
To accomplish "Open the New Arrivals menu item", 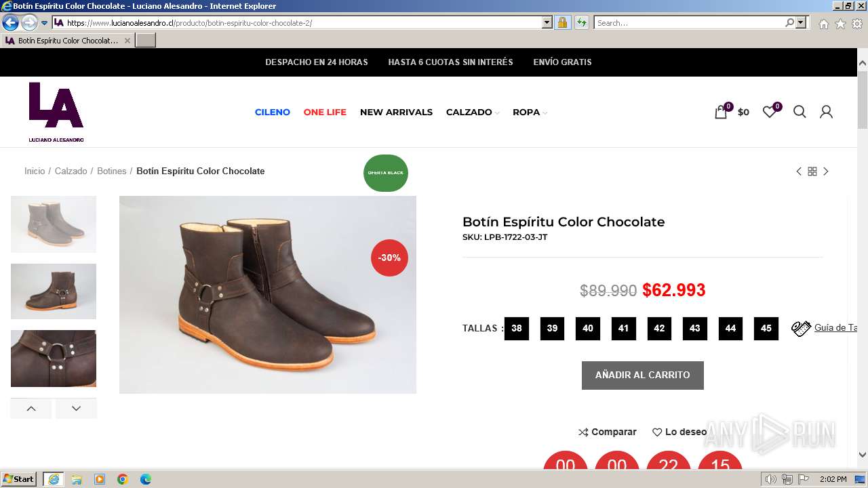I will pyautogui.click(x=396, y=113).
